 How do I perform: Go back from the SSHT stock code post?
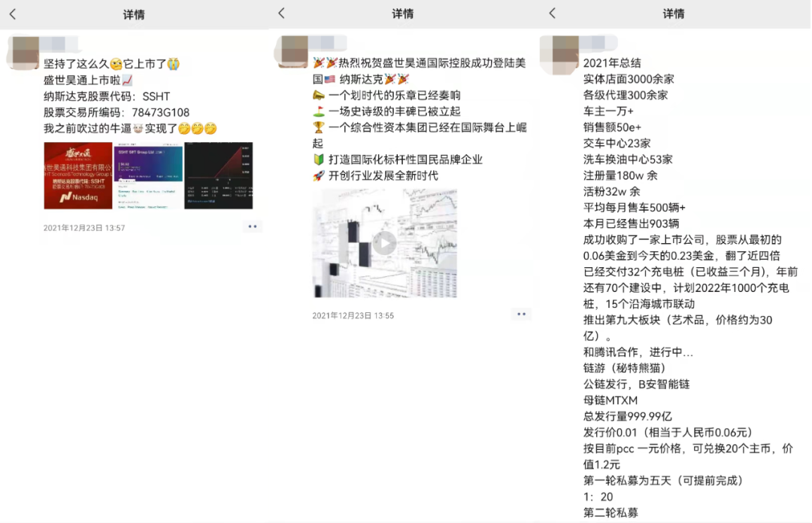tap(13, 14)
